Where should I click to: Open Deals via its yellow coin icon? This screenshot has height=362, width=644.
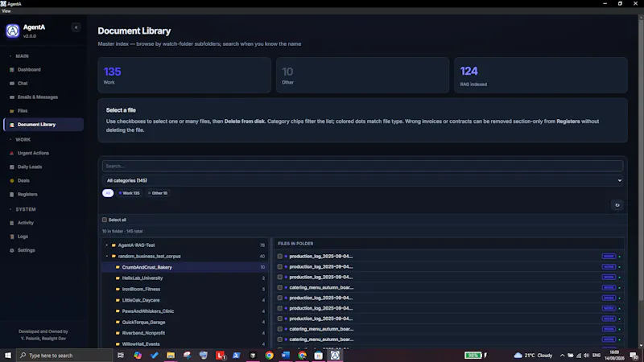pyautogui.click(x=12, y=180)
